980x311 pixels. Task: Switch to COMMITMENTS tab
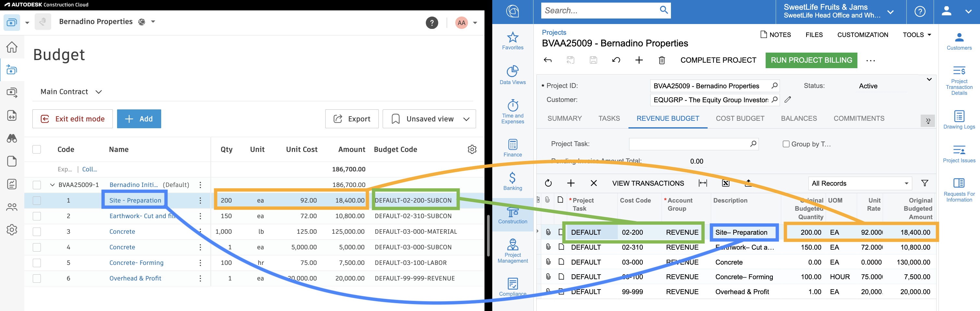[859, 118]
